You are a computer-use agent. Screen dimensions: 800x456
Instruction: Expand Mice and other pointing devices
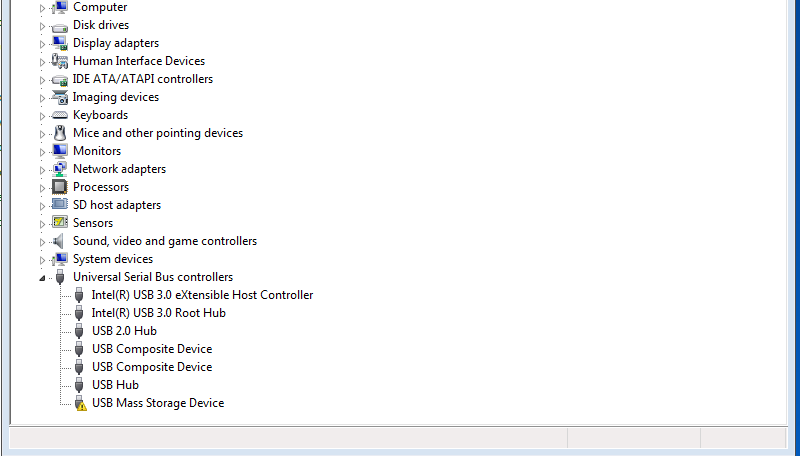(x=42, y=134)
